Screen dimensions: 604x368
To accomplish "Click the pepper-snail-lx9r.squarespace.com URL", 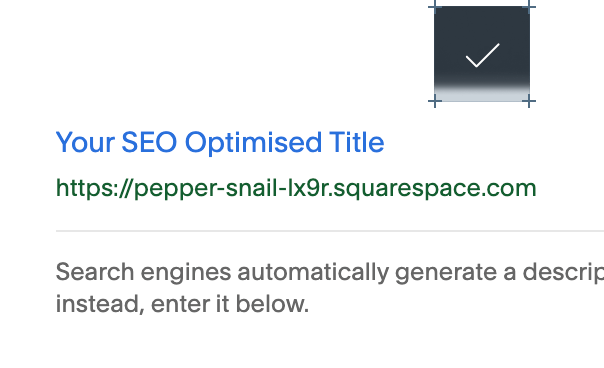I will [296, 188].
